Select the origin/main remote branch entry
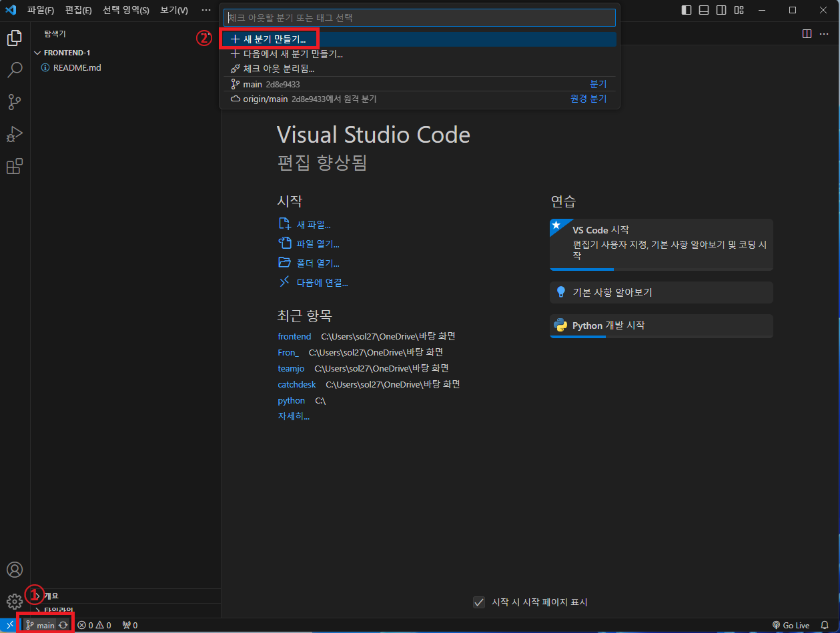The image size is (840, 633). (420, 99)
